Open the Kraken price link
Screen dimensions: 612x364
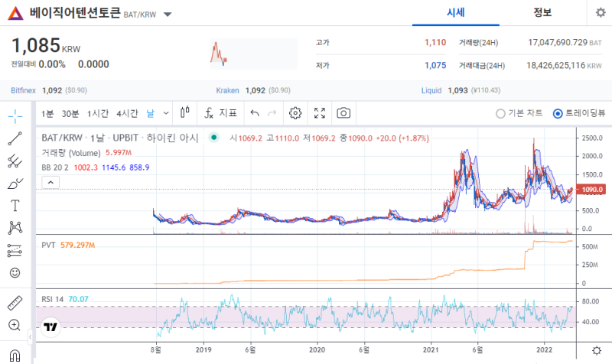pos(227,90)
